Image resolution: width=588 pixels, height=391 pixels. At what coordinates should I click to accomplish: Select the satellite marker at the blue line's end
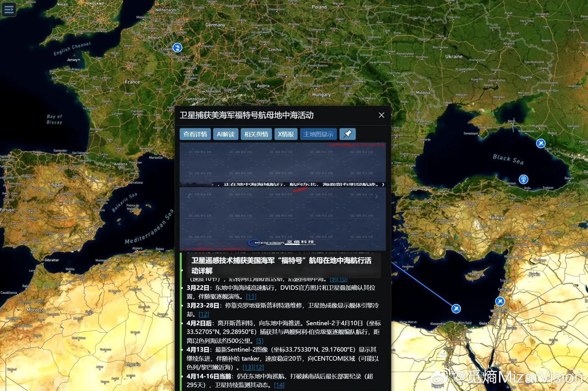tap(456, 308)
